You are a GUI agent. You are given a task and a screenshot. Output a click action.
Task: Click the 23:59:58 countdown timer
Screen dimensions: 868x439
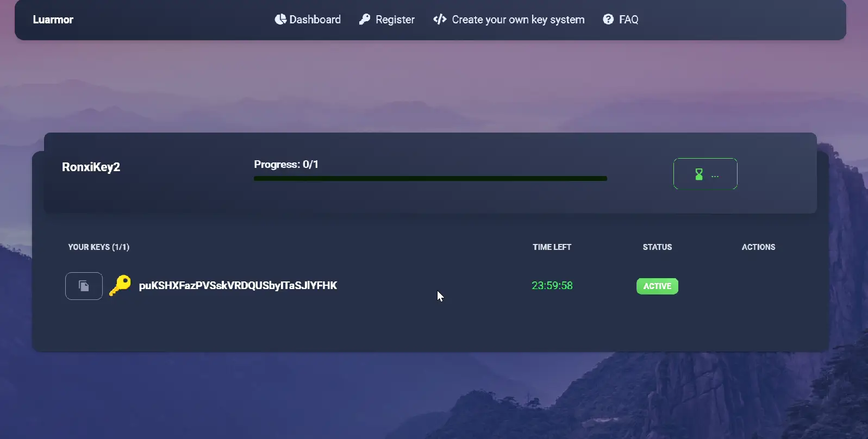[552, 285]
